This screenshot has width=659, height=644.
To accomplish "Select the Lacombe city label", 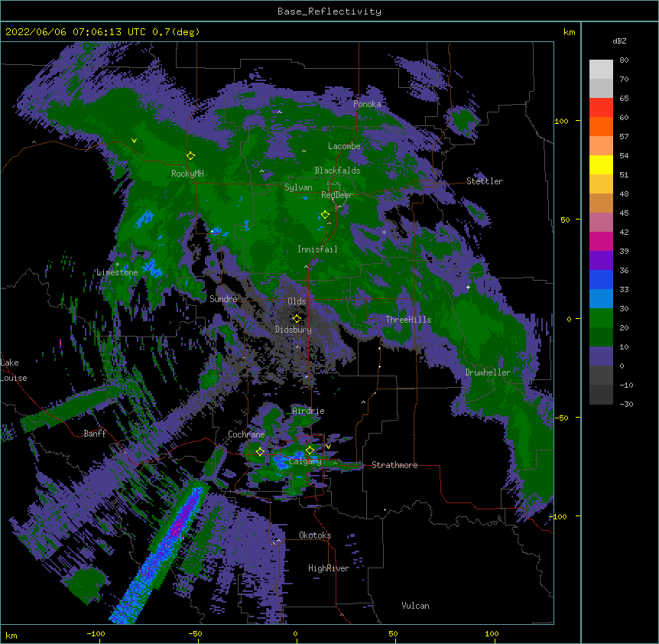I will pyautogui.click(x=344, y=146).
